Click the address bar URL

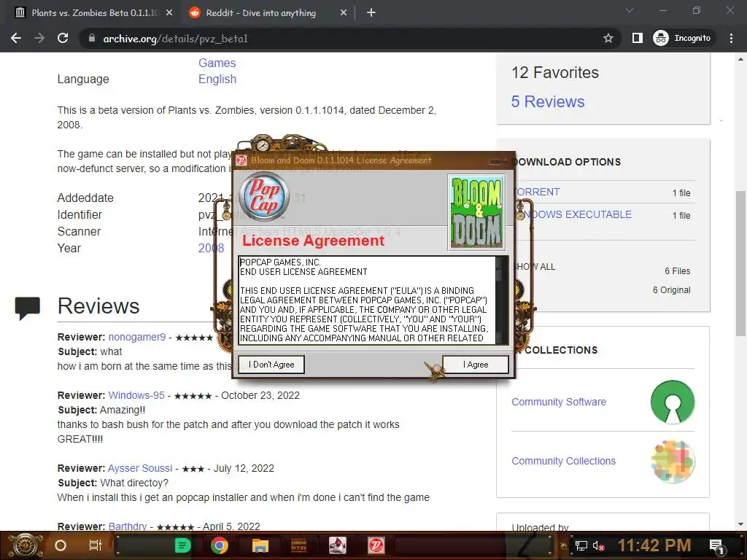[x=175, y=39]
